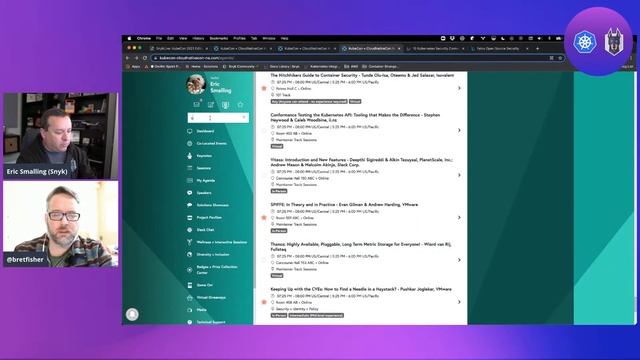Viewport: 640px width, 360px height.
Task: Open Slack Chat icon in sidebar
Action: coord(190,230)
